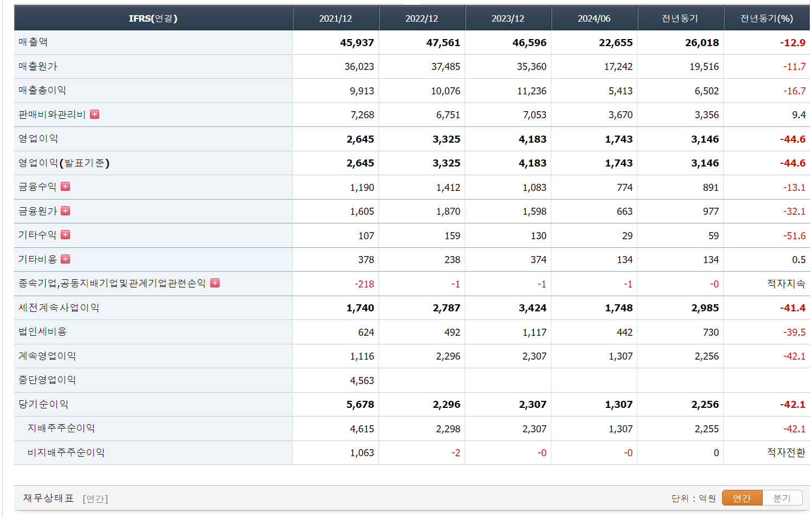Click the 적자전환 status text
This screenshot has height=518, width=812.
click(787, 452)
